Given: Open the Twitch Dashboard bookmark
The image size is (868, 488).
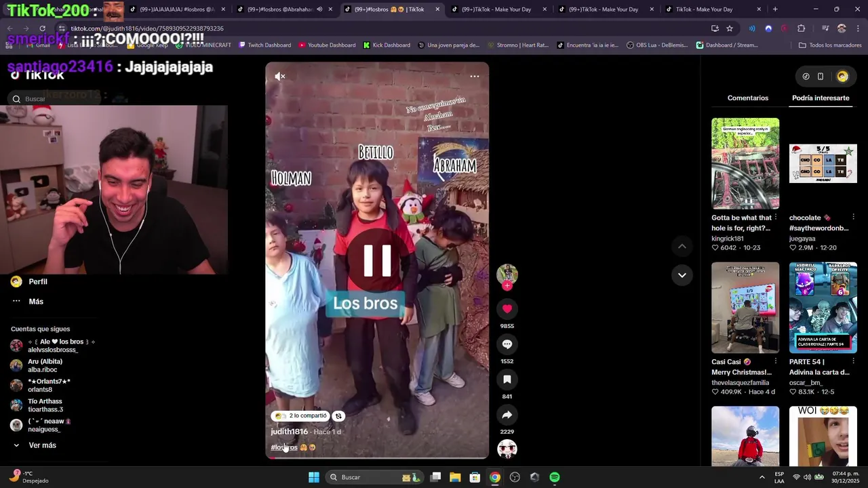Looking at the screenshot, I should (264, 45).
